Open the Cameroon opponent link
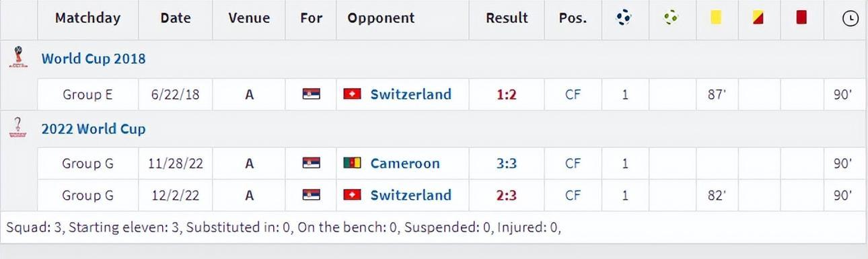The width and height of the screenshot is (868, 259). click(x=405, y=163)
